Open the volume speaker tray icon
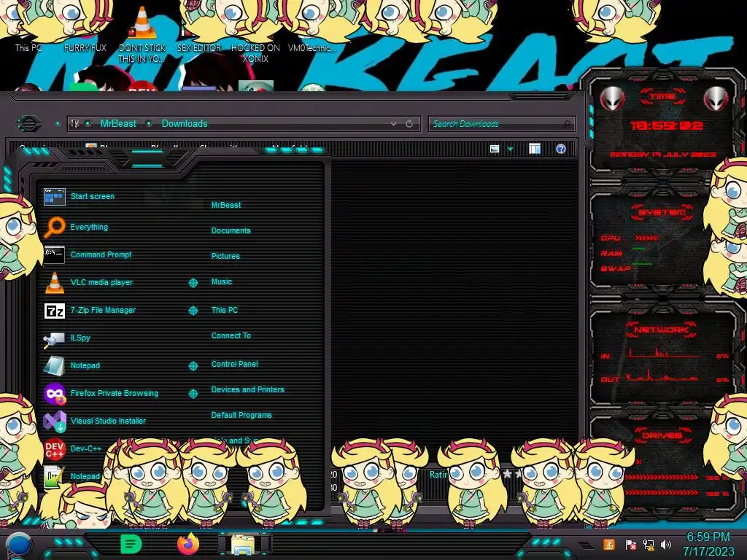 (666, 544)
